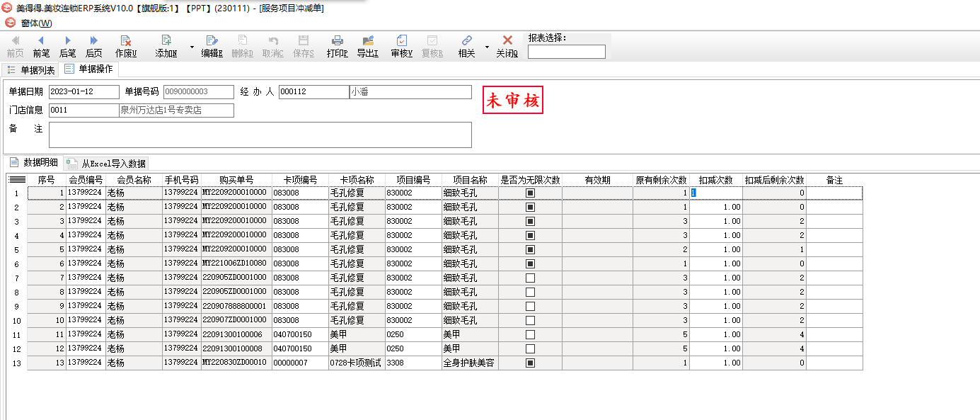Click MY221006ZD10080 purchase number cell
Screen dimensions: 980x420
tap(236, 263)
